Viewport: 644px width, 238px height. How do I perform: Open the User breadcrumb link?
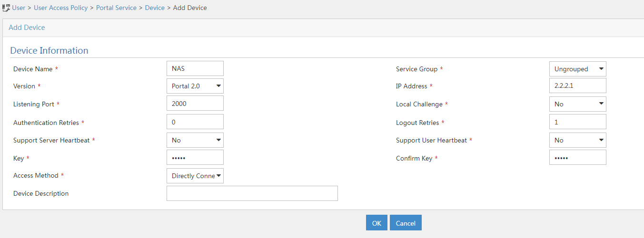click(x=19, y=8)
